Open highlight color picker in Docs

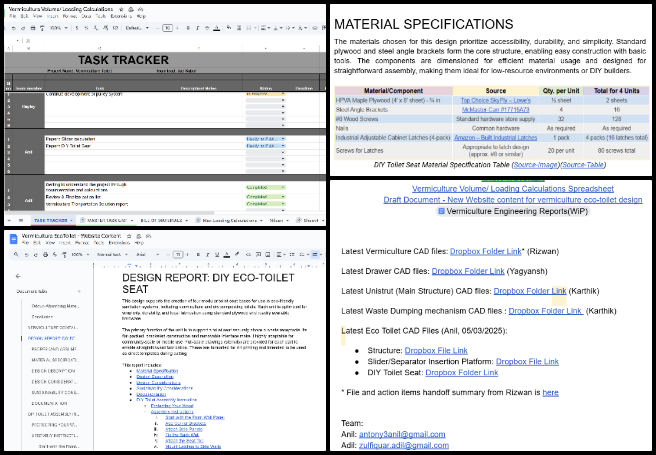[237, 254]
